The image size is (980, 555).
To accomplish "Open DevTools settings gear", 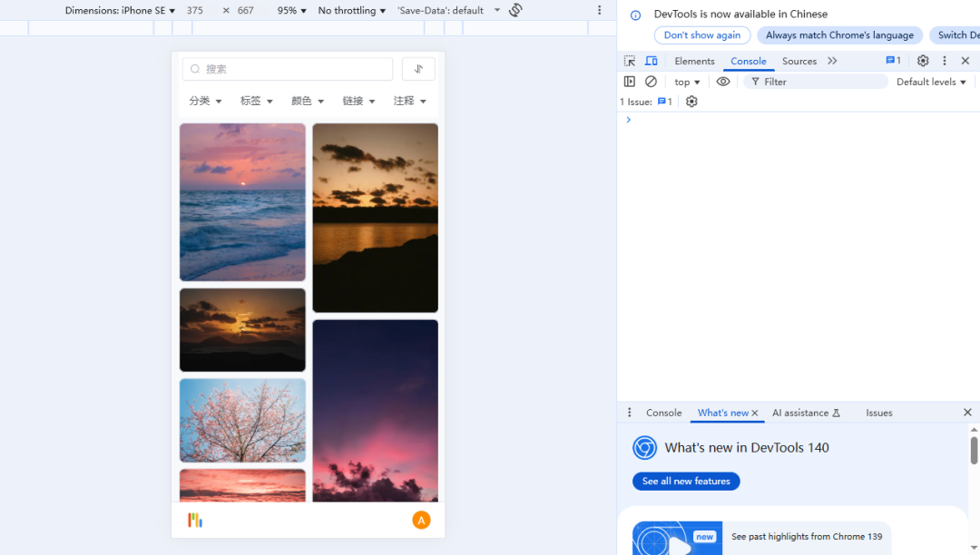I will 923,61.
